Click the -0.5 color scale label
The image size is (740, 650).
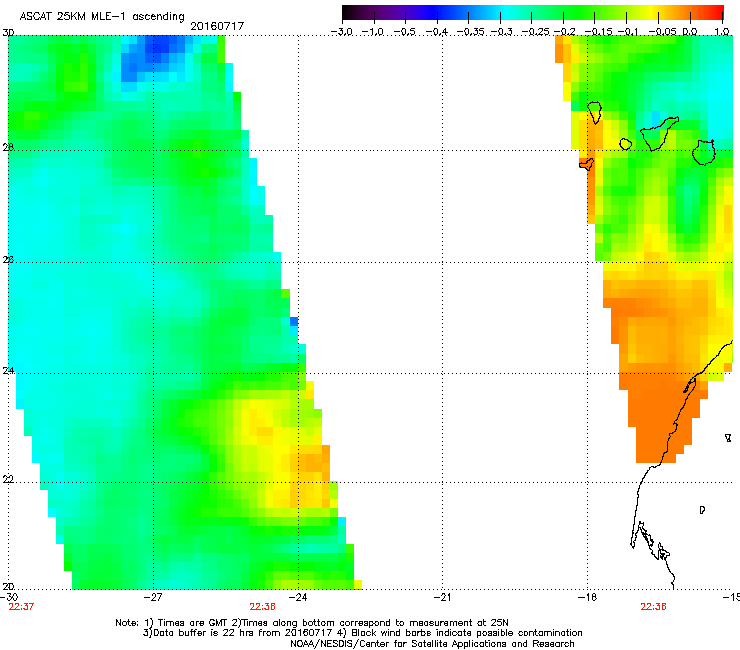pyautogui.click(x=404, y=32)
